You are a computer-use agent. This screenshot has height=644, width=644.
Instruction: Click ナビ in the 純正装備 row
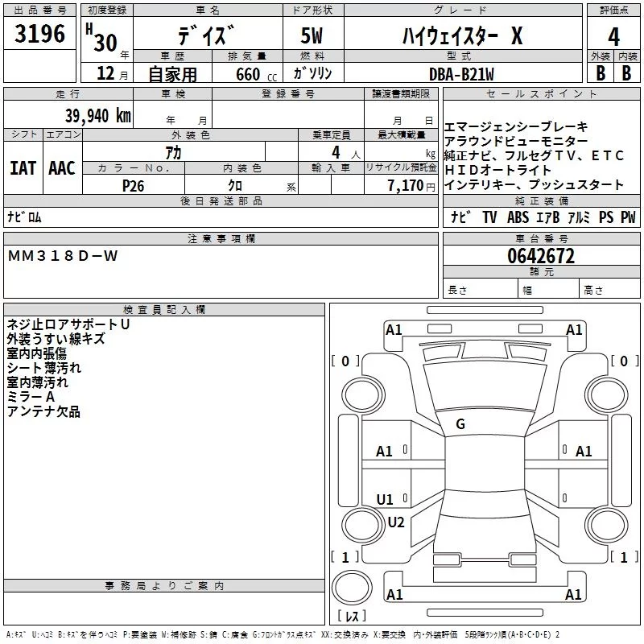(x=460, y=217)
